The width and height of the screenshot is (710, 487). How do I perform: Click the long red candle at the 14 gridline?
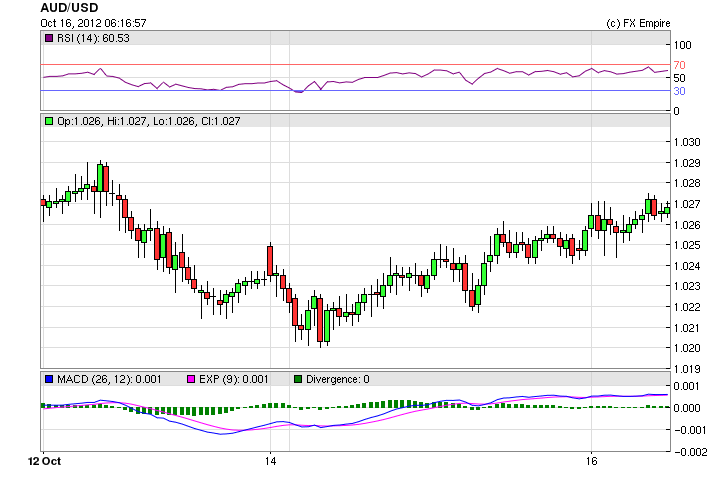[270, 259]
